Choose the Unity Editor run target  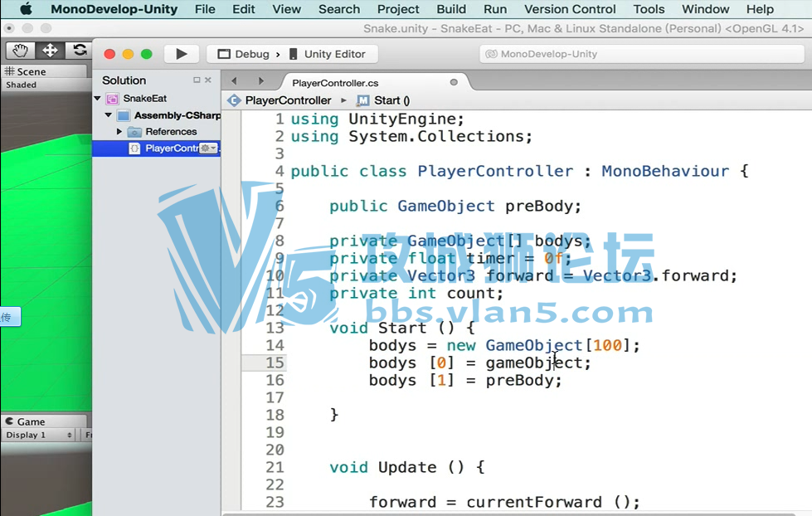pyautogui.click(x=328, y=54)
